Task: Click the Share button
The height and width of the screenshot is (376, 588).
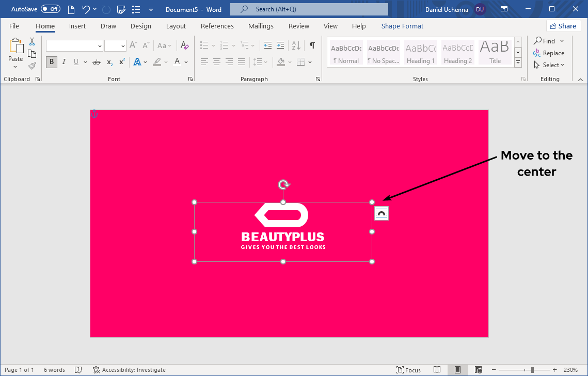Action: tap(563, 26)
